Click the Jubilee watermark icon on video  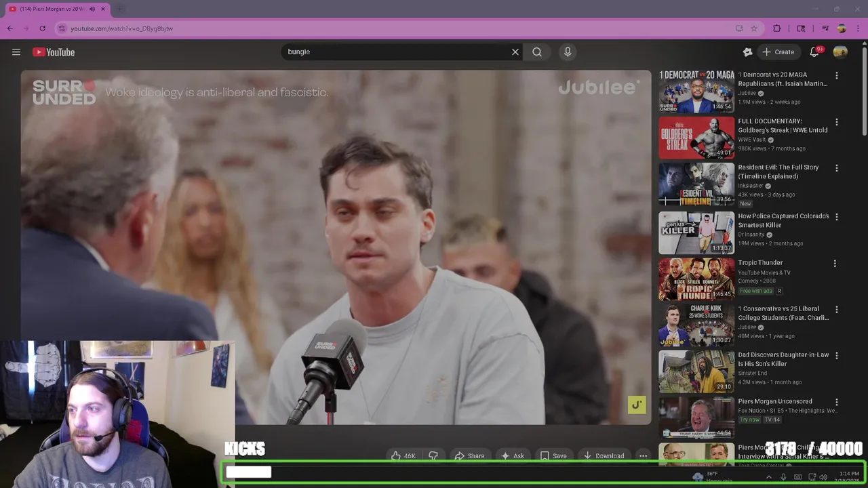(x=637, y=405)
